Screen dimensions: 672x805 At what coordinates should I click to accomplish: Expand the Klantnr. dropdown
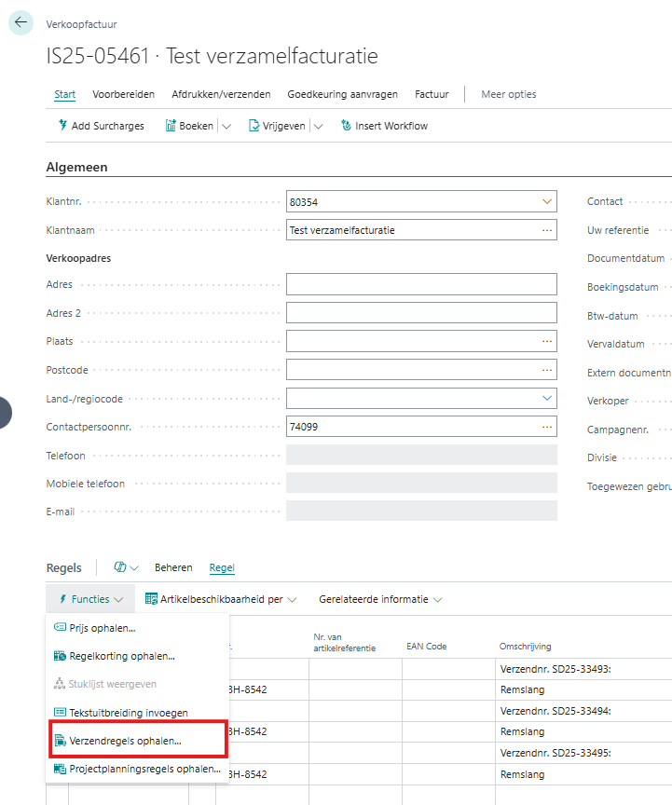pos(546,201)
